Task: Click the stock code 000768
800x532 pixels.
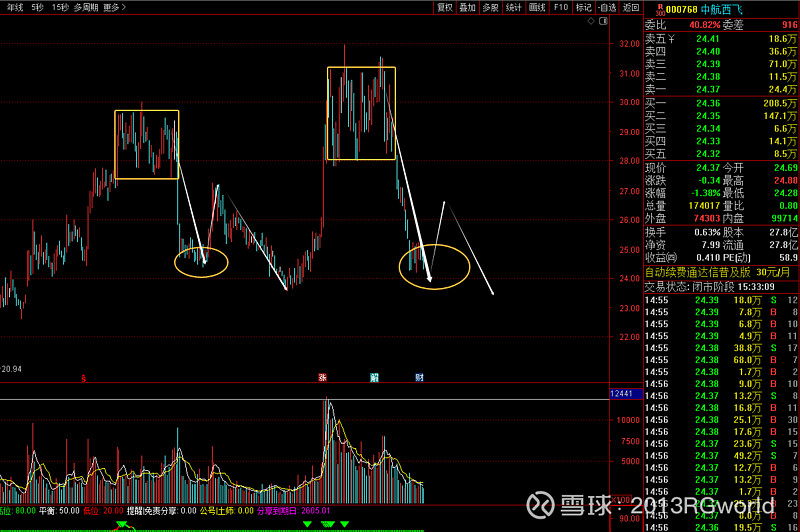Action: pos(682,10)
